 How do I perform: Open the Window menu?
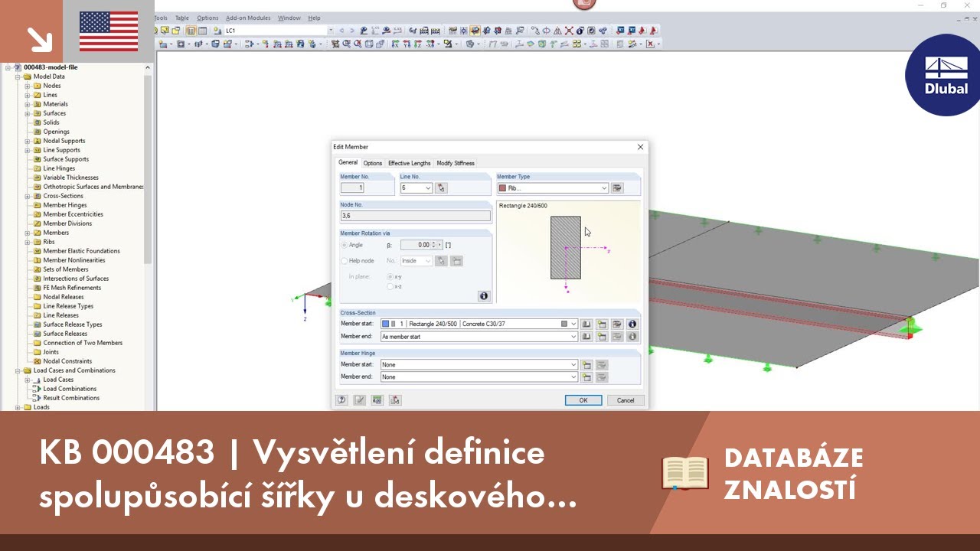289,18
